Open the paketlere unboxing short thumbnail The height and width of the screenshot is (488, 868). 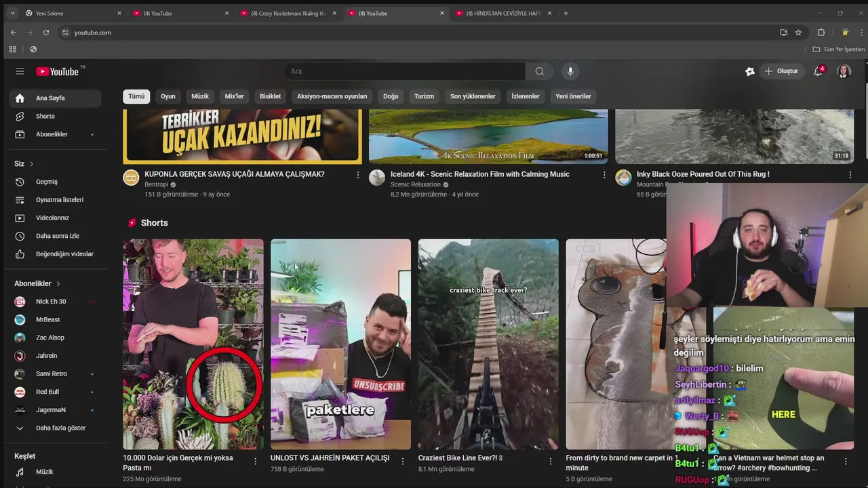tap(340, 344)
